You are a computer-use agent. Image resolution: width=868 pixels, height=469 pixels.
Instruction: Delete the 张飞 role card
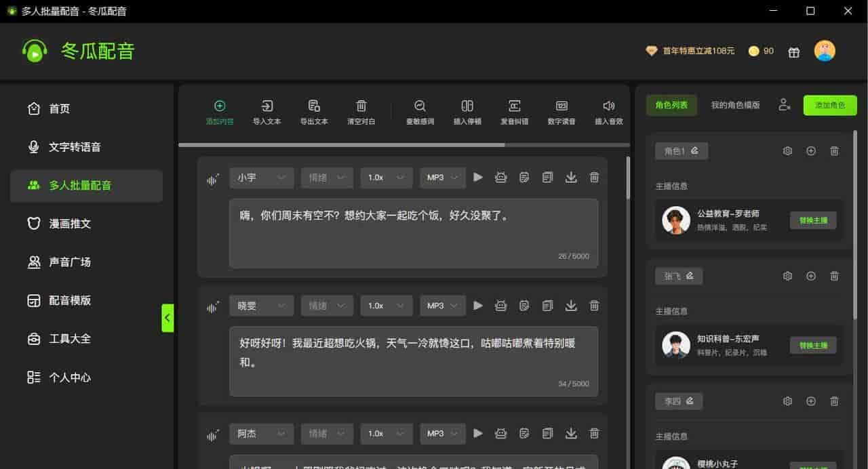pyautogui.click(x=835, y=276)
